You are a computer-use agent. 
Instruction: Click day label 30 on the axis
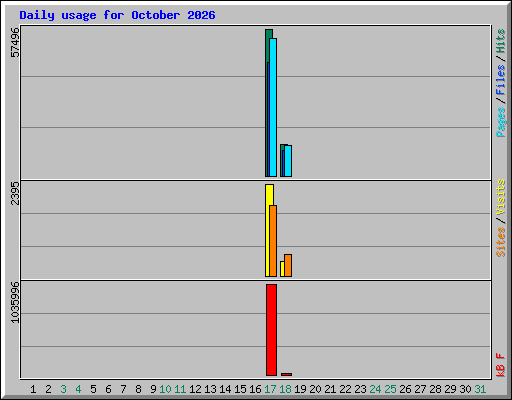(465, 389)
